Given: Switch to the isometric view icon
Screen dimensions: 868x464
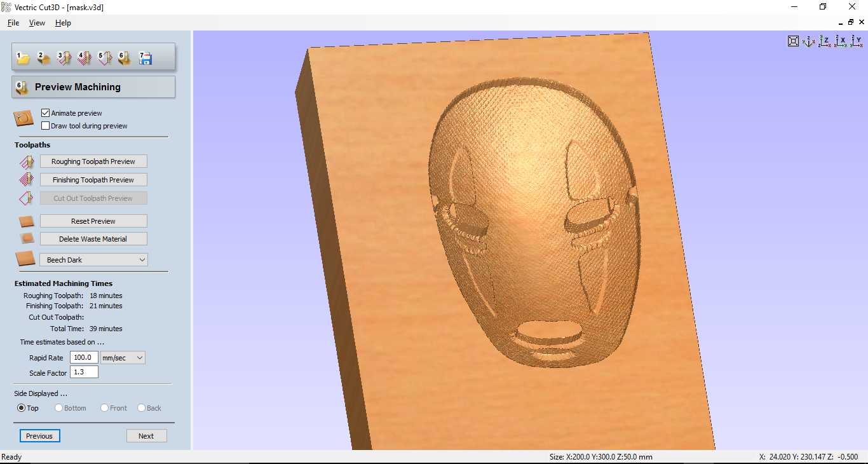Looking at the screenshot, I should tap(808, 41).
